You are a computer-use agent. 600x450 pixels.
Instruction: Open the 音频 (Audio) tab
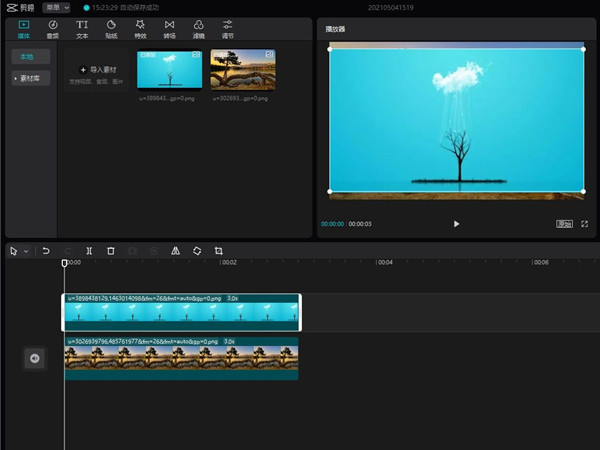tap(53, 27)
